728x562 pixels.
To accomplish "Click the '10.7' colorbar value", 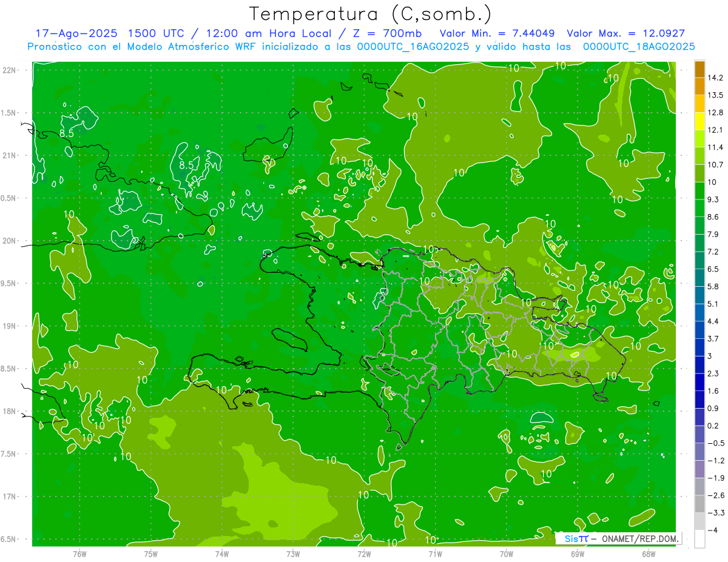I will pos(716,165).
